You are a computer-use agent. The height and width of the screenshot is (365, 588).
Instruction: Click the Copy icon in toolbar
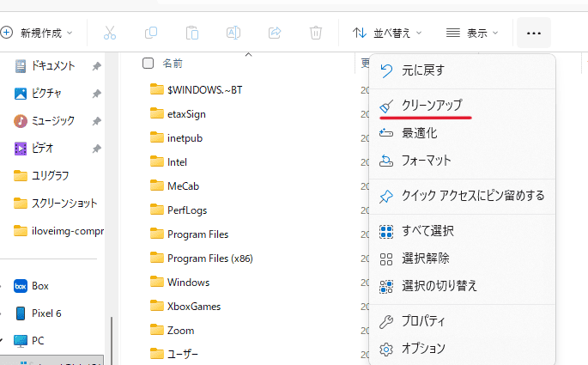click(151, 33)
